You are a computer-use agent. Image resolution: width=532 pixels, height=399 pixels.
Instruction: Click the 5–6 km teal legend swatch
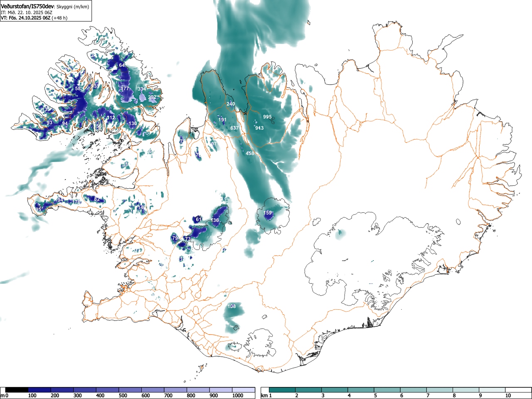point(387,390)
